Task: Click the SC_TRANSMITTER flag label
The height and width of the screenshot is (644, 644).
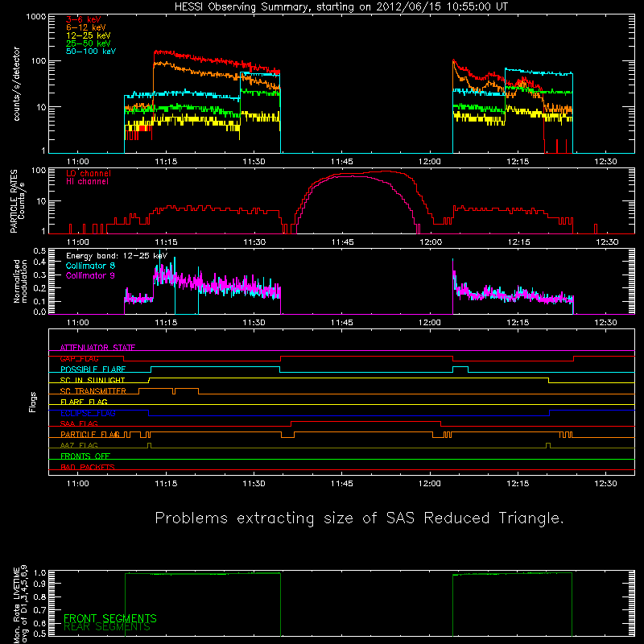Action: pos(93,391)
